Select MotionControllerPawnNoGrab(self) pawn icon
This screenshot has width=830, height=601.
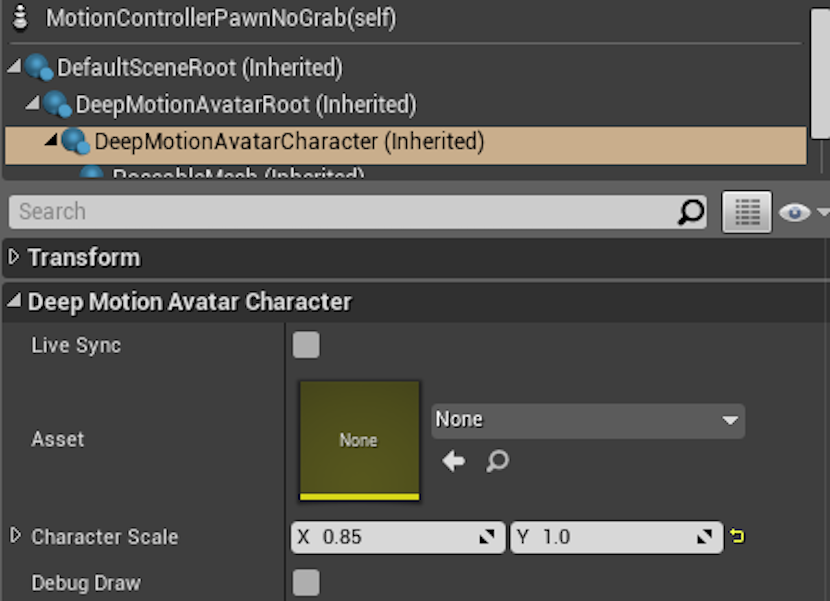pyautogui.click(x=20, y=17)
